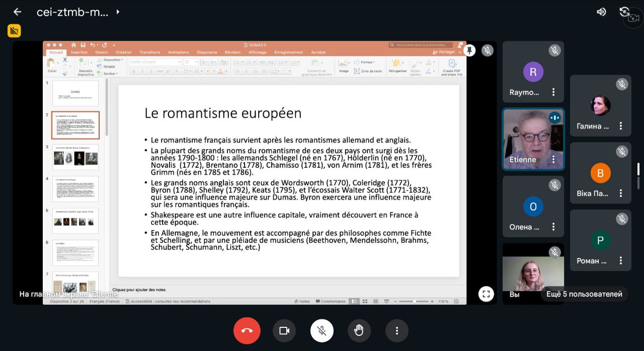This screenshot has width=644, height=351.
Task: Go back with the top-left arrow
Action: point(17,12)
